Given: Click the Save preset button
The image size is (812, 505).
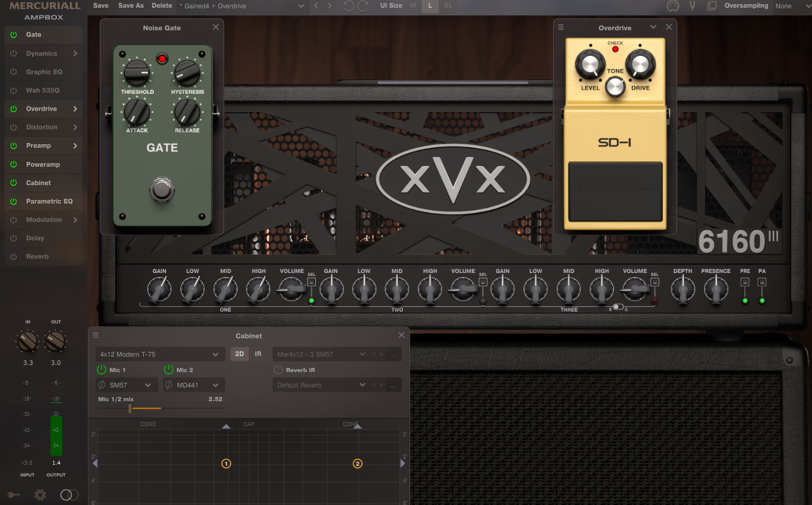Looking at the screenshot, I should [x=101, y=5].
